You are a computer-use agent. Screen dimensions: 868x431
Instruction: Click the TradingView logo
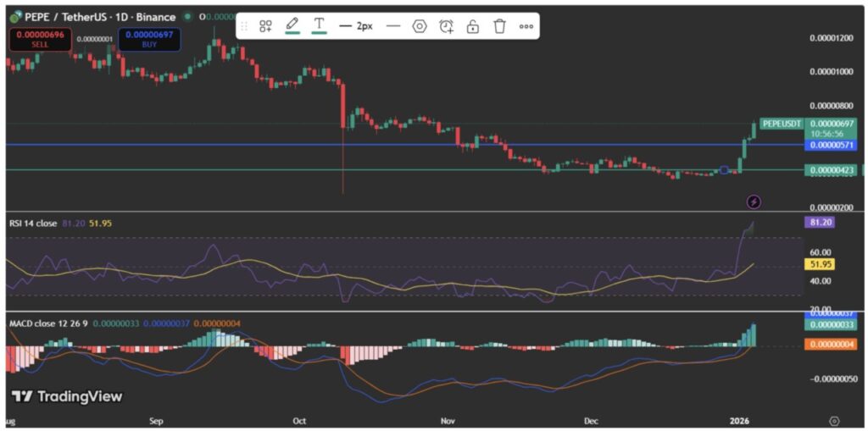[67, 396]
